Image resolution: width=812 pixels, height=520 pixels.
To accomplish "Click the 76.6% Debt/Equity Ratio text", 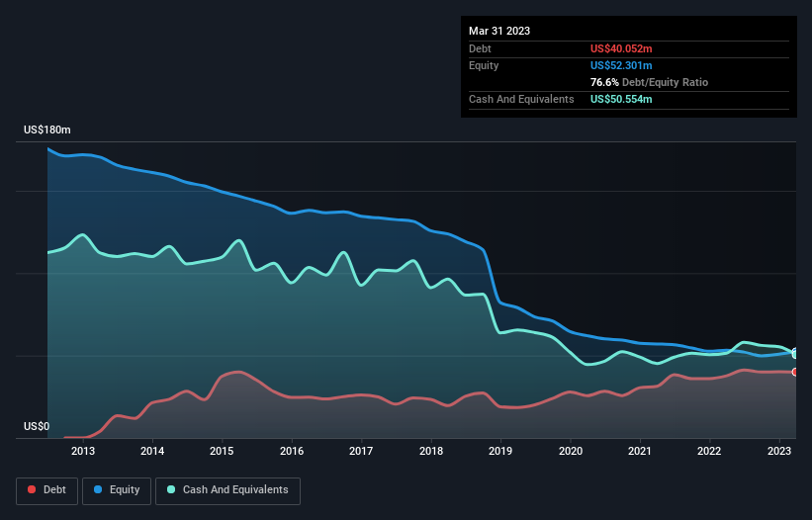I will click(x=649, y=82).
